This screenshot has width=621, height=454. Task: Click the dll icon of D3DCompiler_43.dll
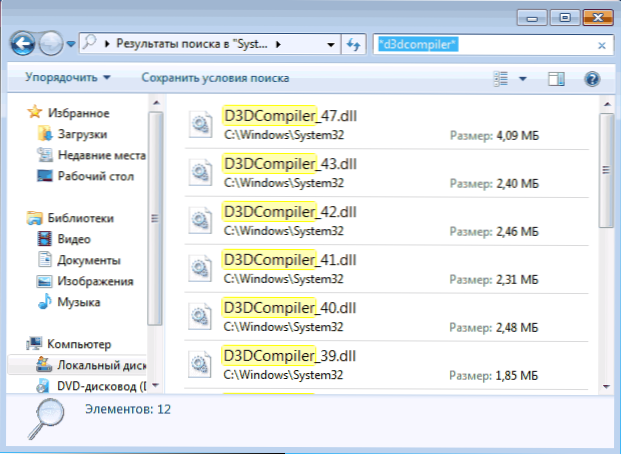pos(200,172)
